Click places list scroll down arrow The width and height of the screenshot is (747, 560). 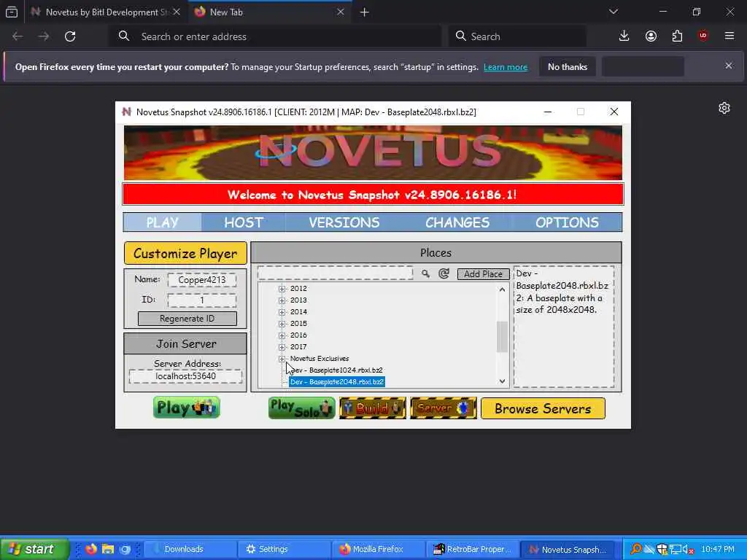pyautogui.click(x=502, y=381)
